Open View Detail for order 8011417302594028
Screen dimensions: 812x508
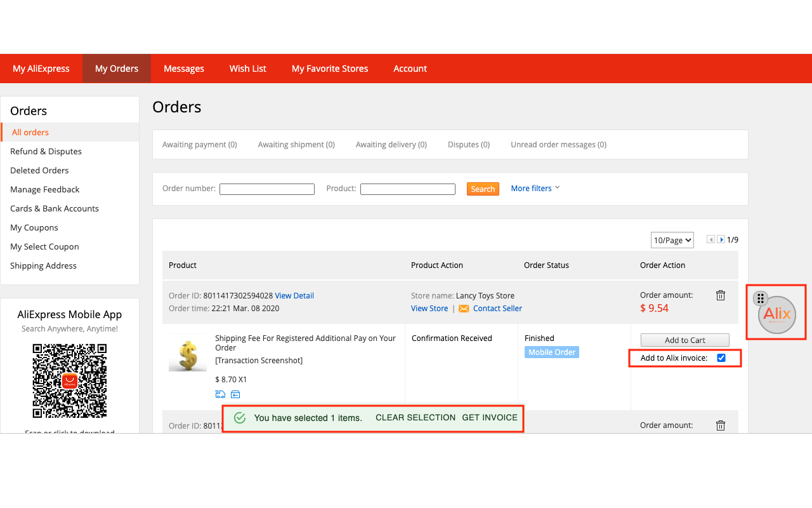[294, 296]
